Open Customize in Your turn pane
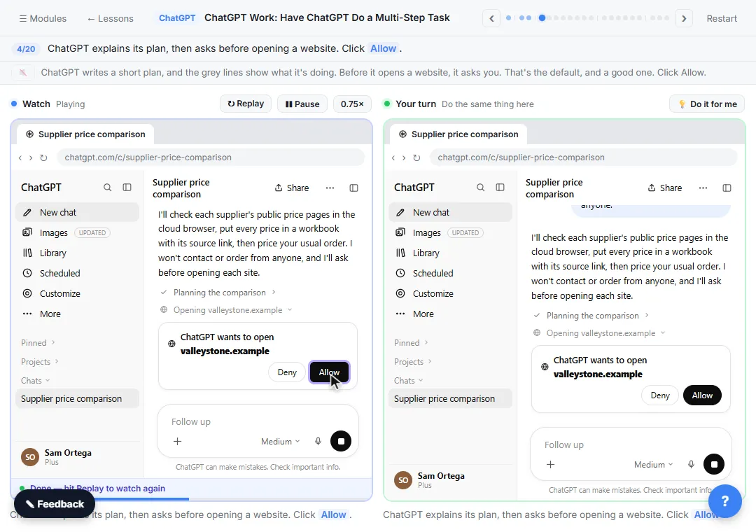 tap(450, 293)
